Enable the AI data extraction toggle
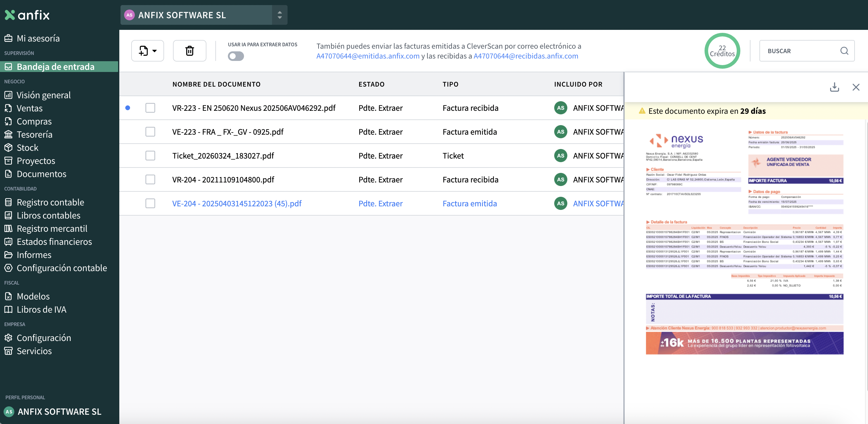Screen dimensions: 868x424 click(x=236, y=56)
